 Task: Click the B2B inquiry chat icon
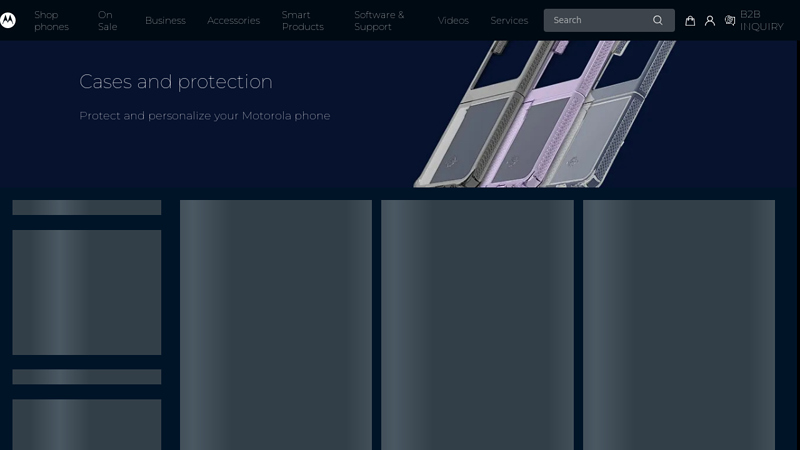point(730,20)
